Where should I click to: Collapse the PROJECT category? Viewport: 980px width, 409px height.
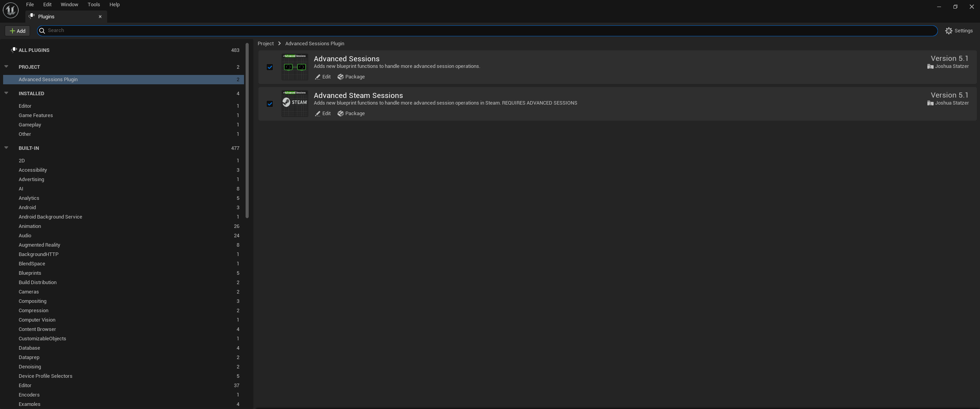[6, 67]
